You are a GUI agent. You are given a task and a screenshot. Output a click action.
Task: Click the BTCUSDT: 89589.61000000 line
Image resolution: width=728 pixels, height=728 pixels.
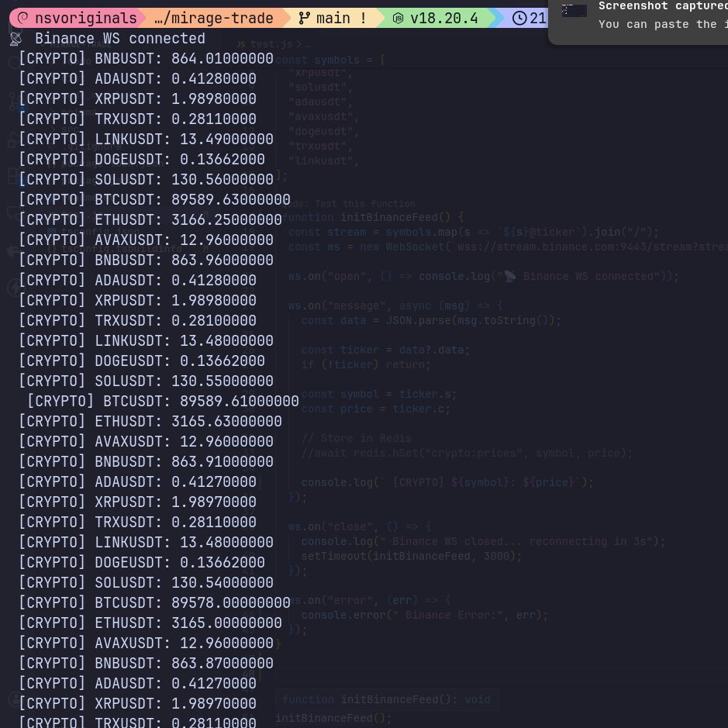[163, 401]
